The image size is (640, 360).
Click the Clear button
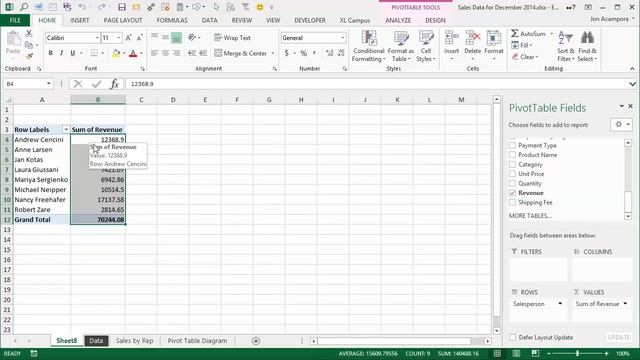525,57
